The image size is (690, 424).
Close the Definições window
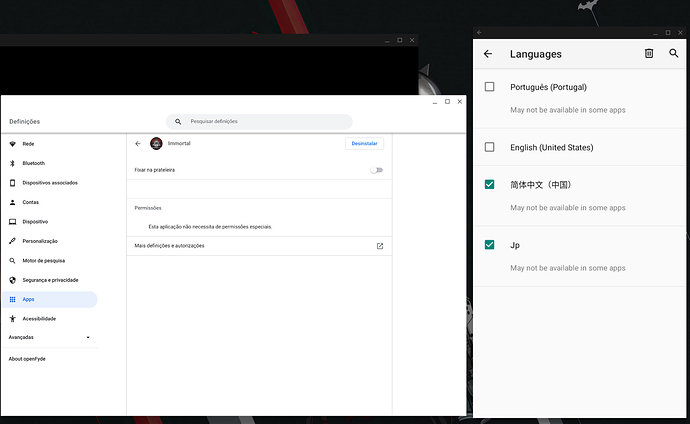(459, 102)
